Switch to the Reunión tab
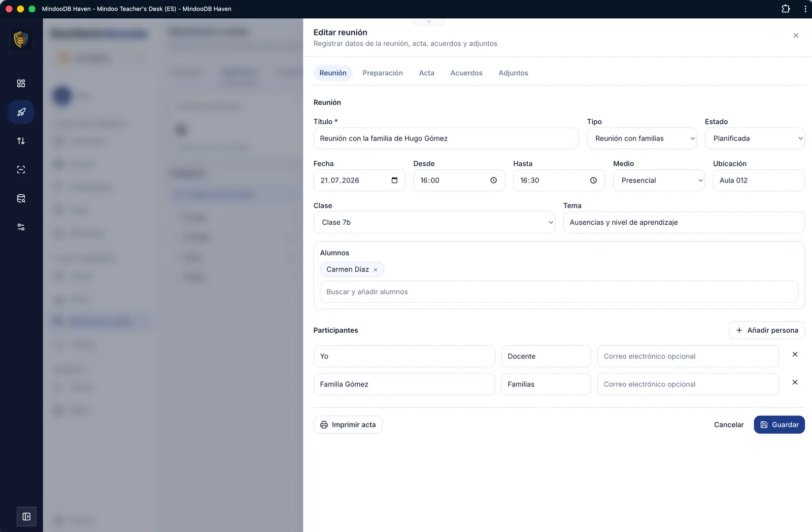Screen dimensions: 812x532 (333, 73)
